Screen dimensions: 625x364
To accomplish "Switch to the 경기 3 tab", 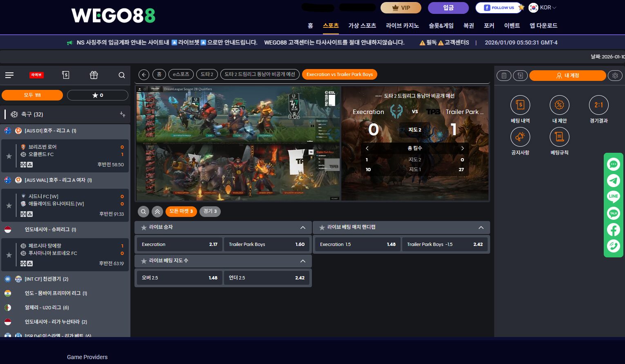I will pos(210,211).
